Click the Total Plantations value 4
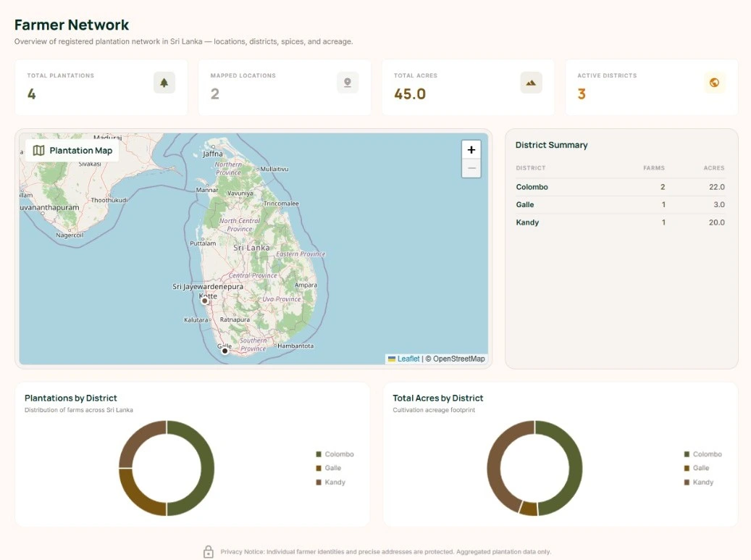 coord(32,94)
